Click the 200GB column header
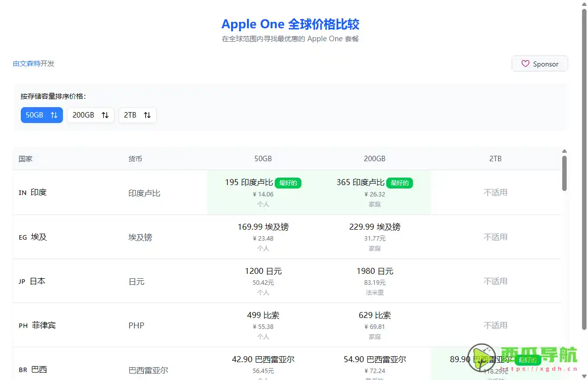Viewport: 588px width, 380px height. [374, 159]
